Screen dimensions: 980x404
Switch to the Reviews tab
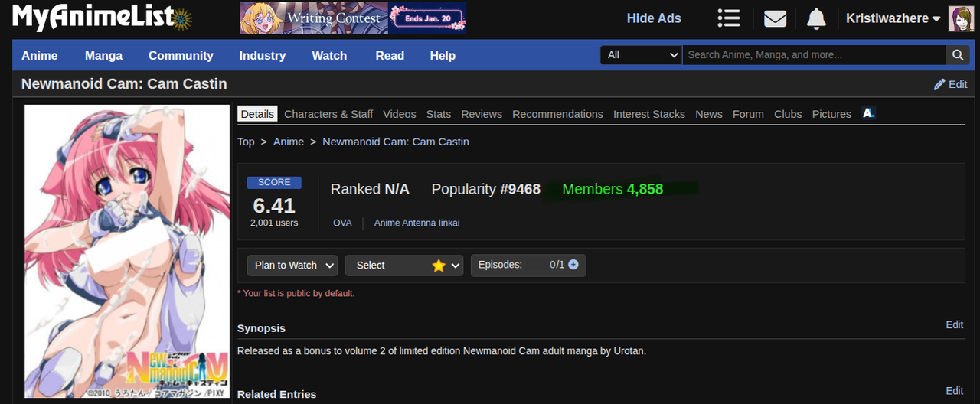click(x=482, y=114)
